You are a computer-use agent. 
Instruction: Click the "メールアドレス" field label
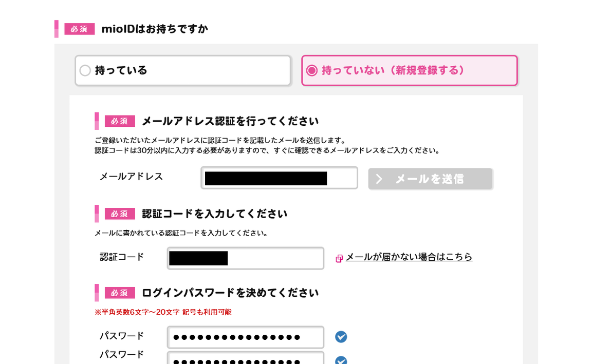coord(131,176)
